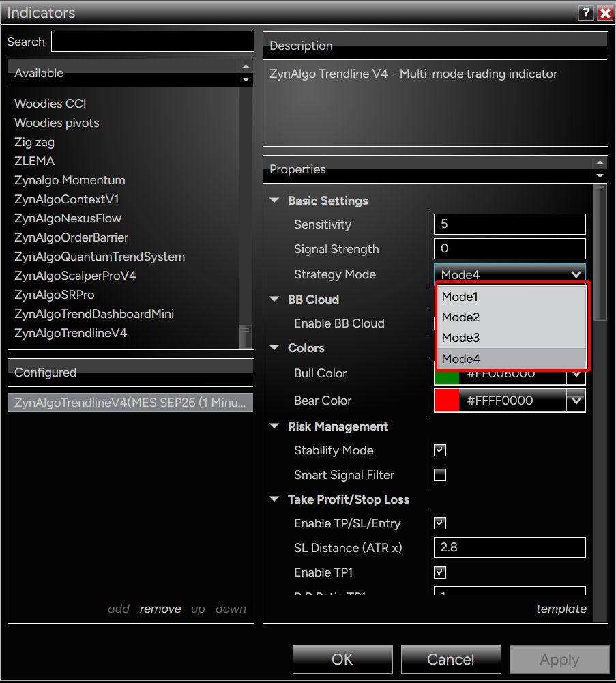Collapse the Colors section
The width and height of the screenshot is (616, 683).
pyautogui.click(x=274, y=347)
